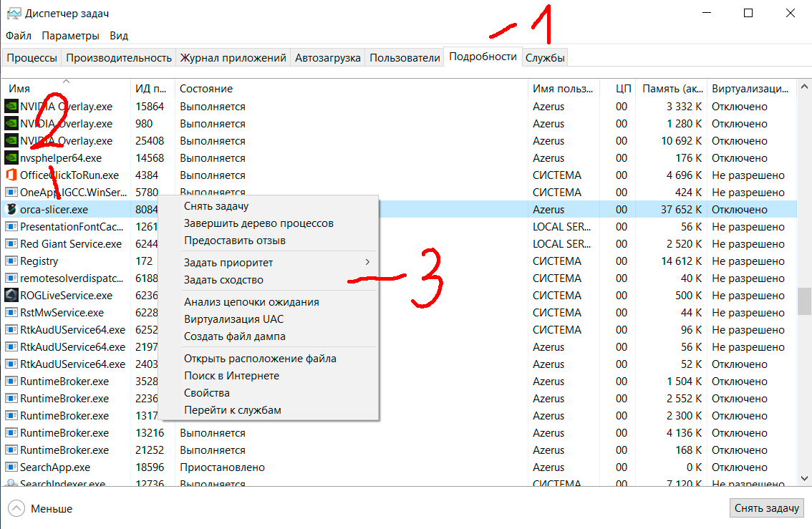The image size is (812, 529).
Task: Click the PresentationFontCache process icon
Action: coord(11,227)
